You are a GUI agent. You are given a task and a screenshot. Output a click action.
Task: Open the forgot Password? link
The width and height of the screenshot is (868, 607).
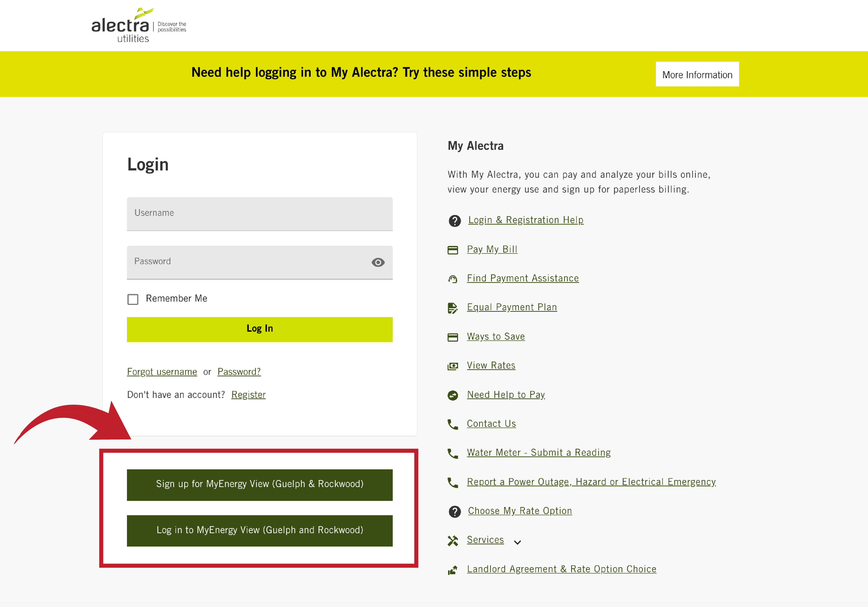239,372
